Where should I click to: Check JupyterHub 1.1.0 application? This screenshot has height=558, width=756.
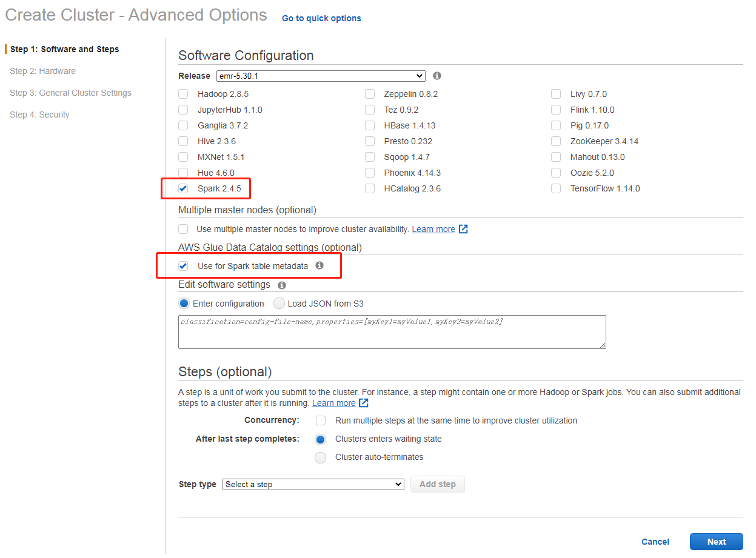[183, 110]
